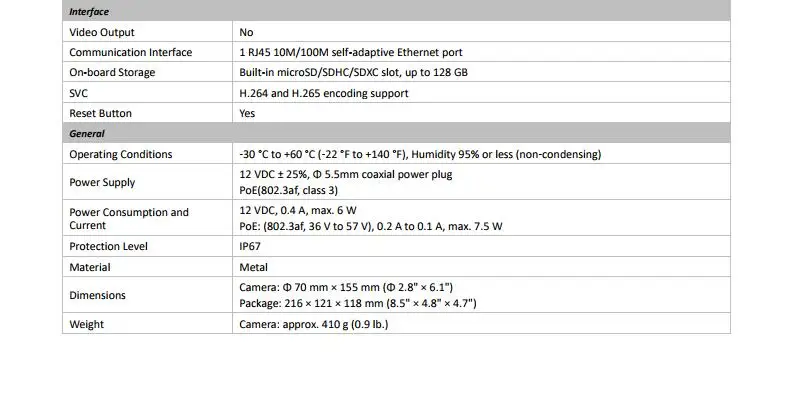Image resolution: width=791 pixels, height=407 pixels.
Task: Click the Package dimensions line
Action: (358, 304)
